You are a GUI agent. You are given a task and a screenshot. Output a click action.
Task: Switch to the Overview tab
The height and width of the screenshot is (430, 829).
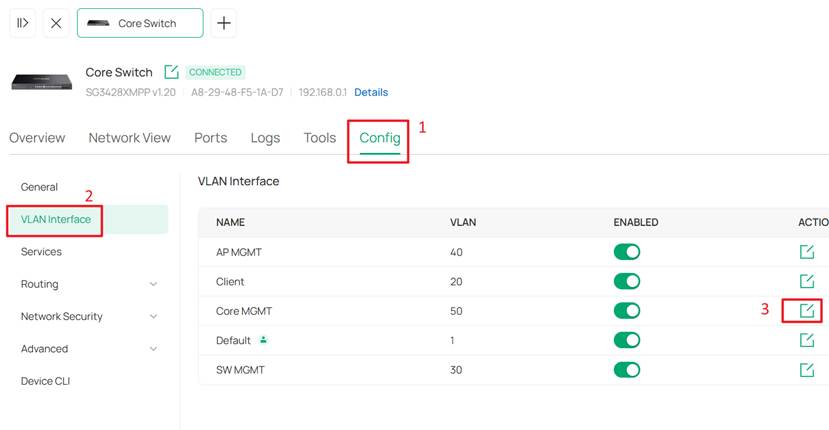[37, 138]
